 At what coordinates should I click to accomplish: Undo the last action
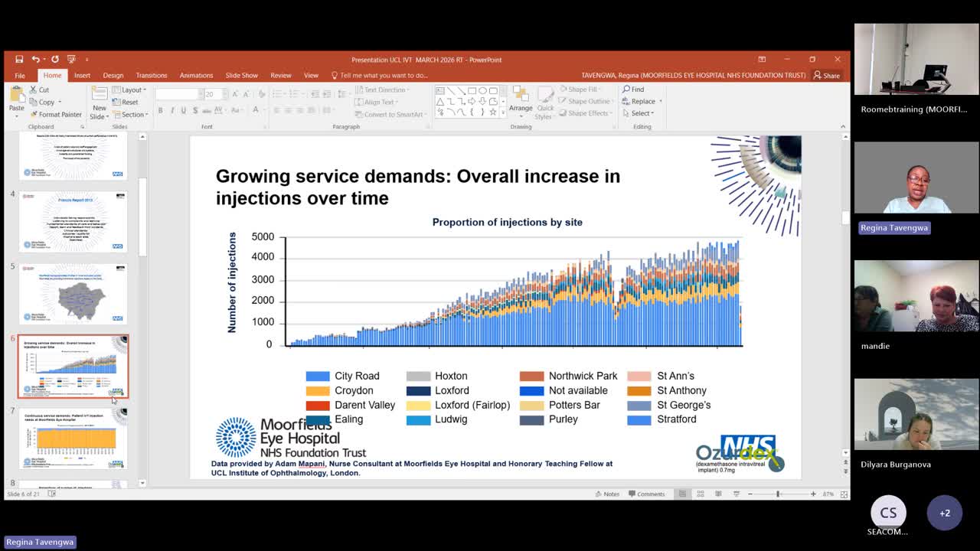[35, 60]
